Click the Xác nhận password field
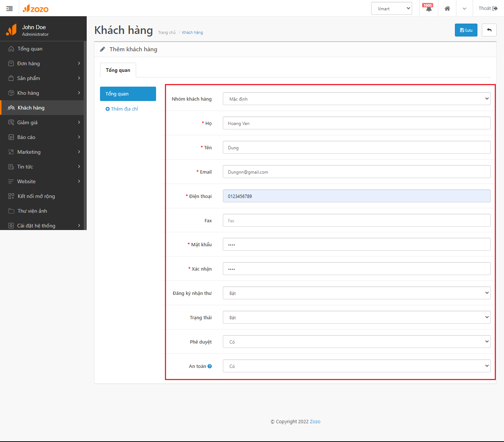This screenshot has height=442, width=504. [357, 269]
